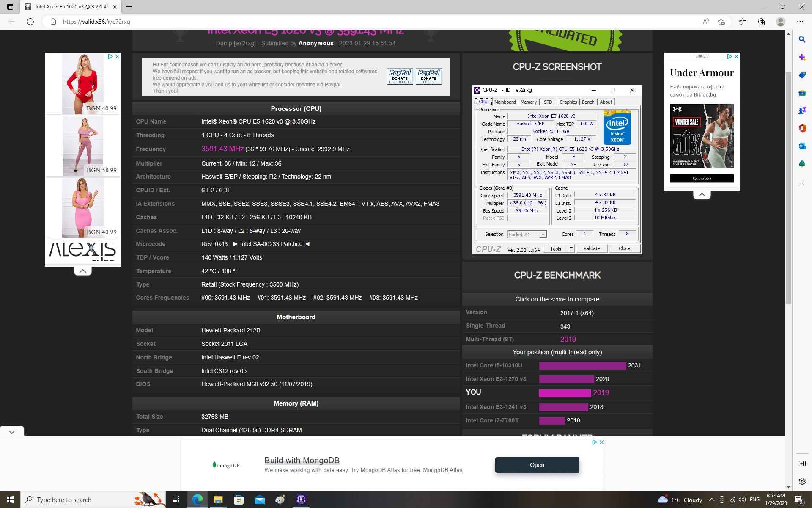This screenshot has width=812, height=508.
Task: Open CPU-Z app in taskbar
Action: click(301, 500)
